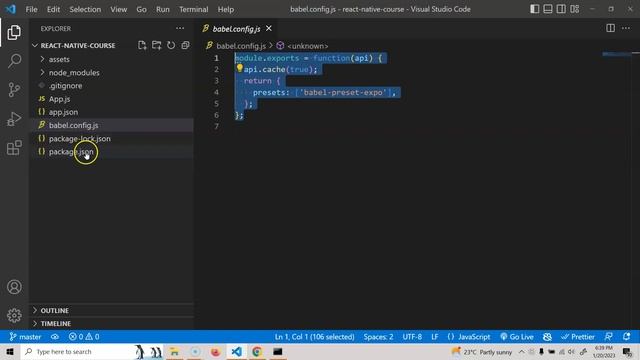
Task: Open editor More Actions ellipsis
Action: (626, 28)
